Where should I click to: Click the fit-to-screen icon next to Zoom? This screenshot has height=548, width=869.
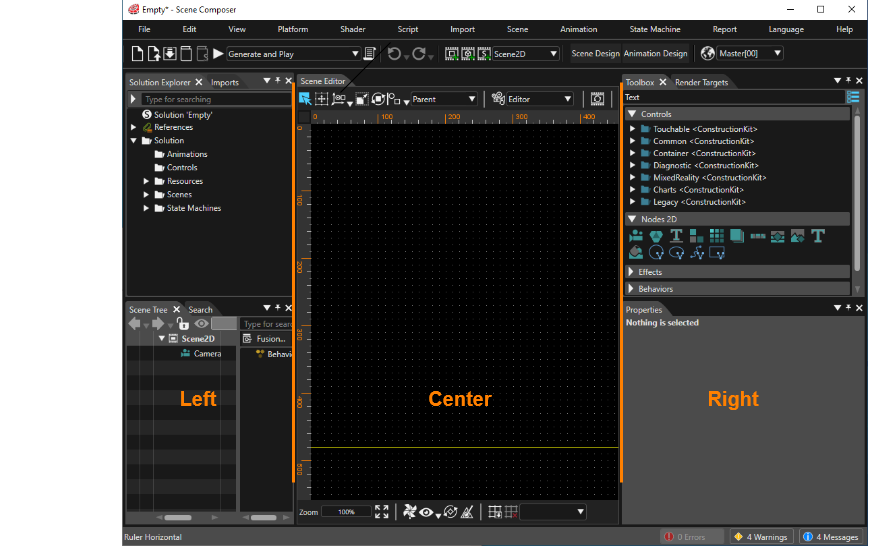(381, 511)
